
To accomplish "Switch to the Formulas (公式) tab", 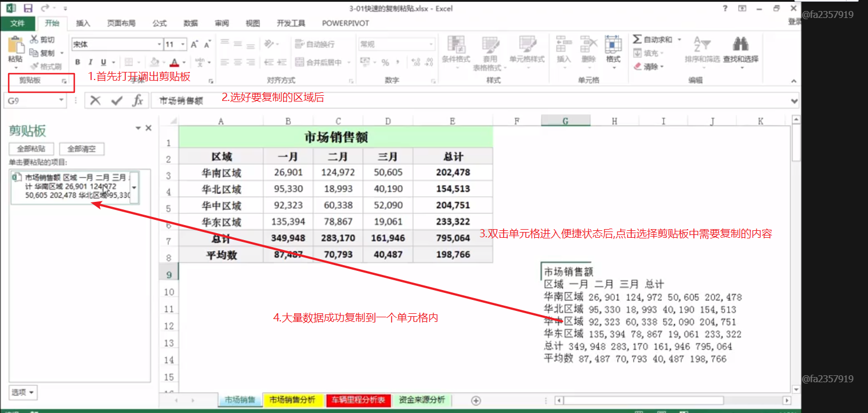I will point(160,23).
